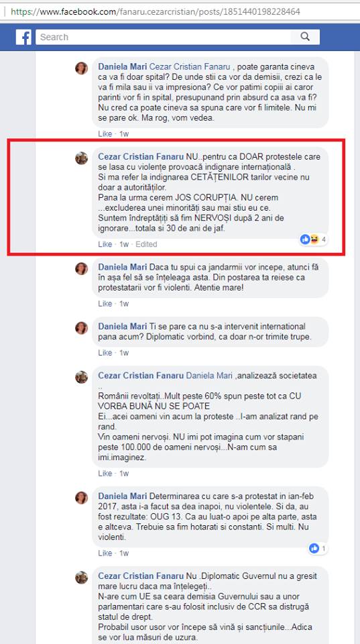
Task: Like the highlighted Cezar Cristian Fanaru comment
Action: 105,244
